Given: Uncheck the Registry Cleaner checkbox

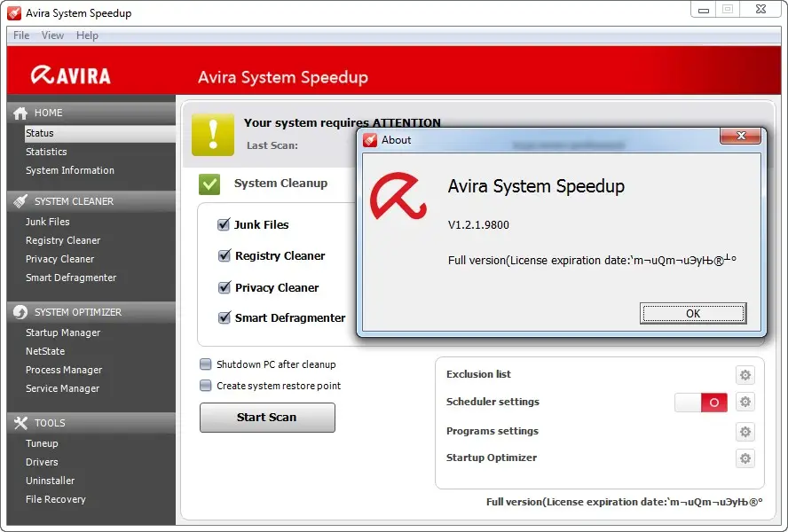Looking at the screenshot, I should pos(225,255).
